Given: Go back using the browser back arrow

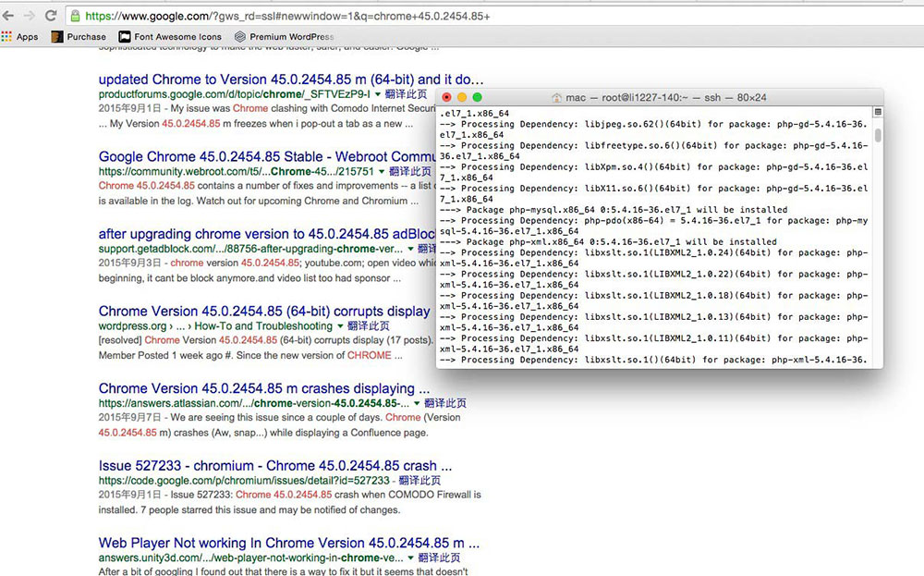Looking at the screenshot, I should point(8,16).
